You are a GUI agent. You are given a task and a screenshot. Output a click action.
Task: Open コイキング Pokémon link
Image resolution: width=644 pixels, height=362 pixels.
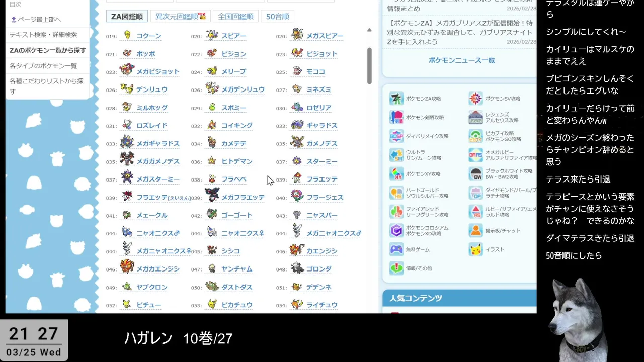pos(237,126)
